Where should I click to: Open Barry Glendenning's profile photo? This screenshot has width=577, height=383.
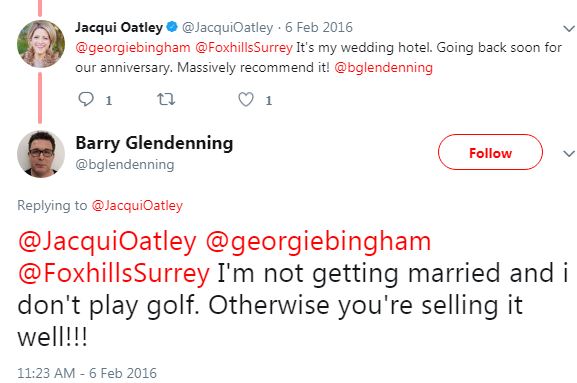point(40,154)
